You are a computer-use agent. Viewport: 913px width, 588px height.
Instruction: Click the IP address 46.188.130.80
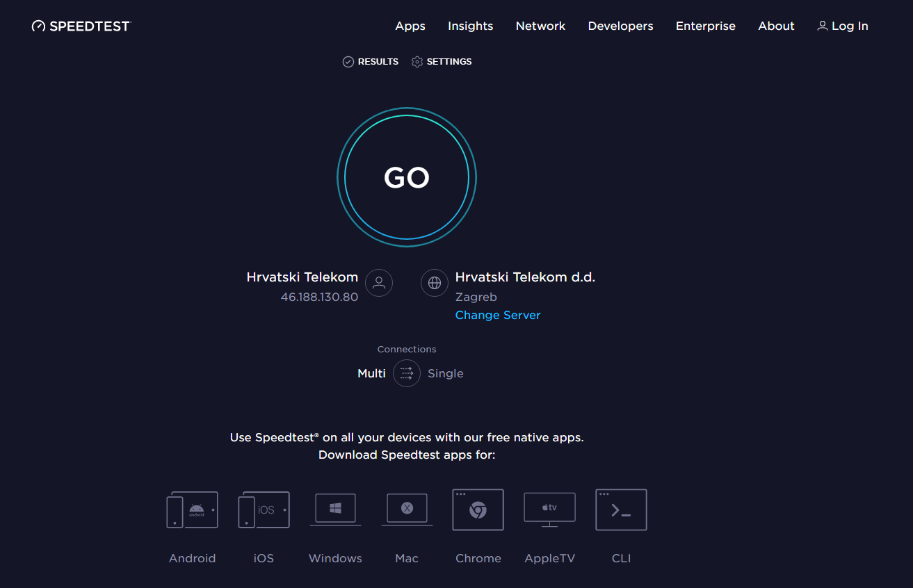pyautogui.click(x=319, y=297)
